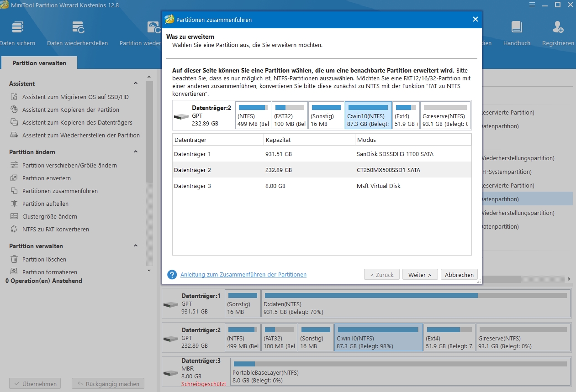
Task: Select C:win10(NTFS) in main disk map
Action: tap(379, 338)
